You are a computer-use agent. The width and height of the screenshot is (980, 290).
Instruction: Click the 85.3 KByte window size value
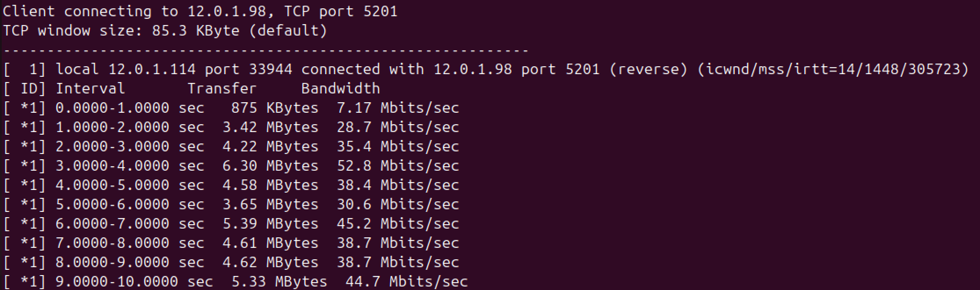pyautogui.click(x=196, y=31)
